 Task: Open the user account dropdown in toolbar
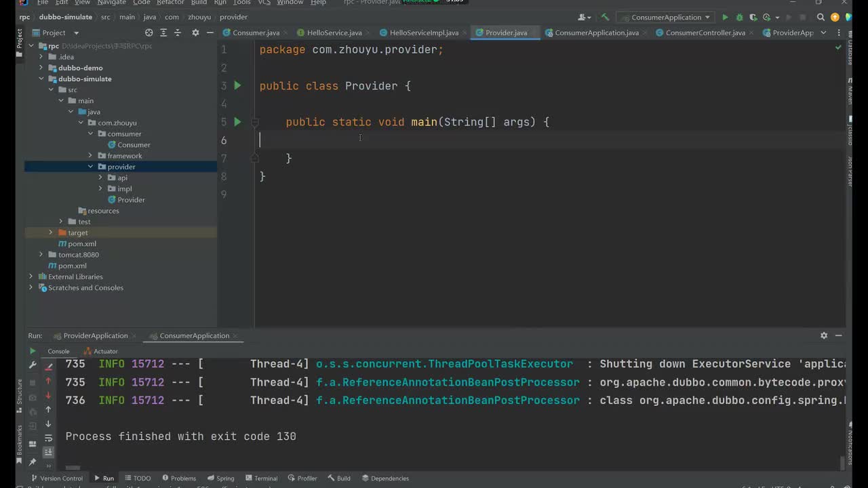(x=585, y=17)
